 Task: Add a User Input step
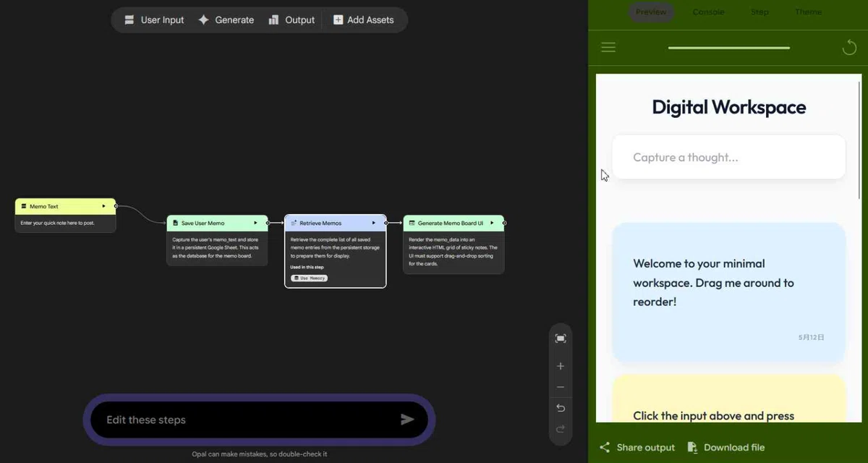154,20
